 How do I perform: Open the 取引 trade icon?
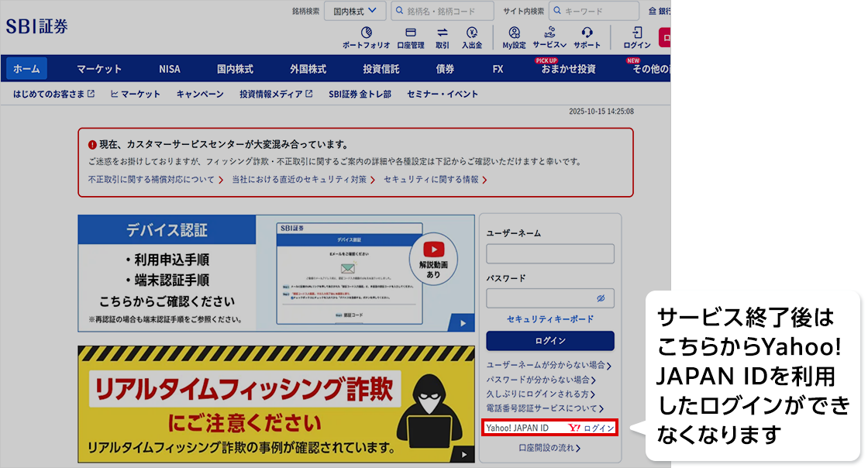pyautogui.click(x=443, y=37)
